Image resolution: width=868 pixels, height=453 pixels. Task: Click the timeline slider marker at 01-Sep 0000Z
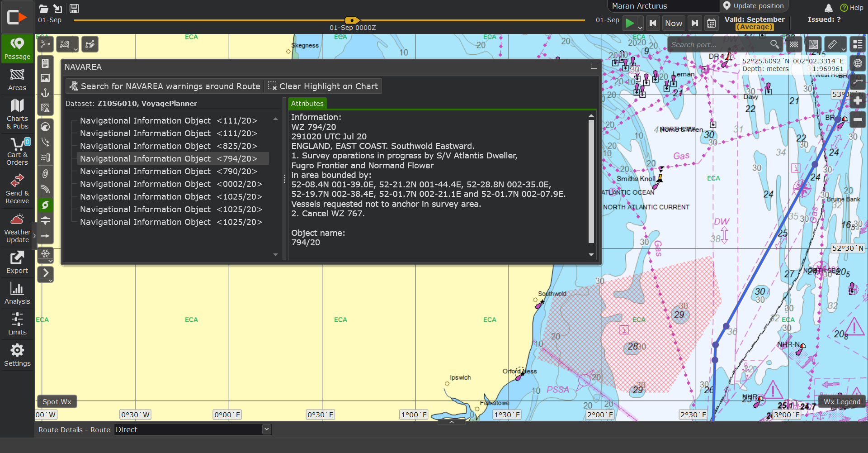click(x=352, y=20)
